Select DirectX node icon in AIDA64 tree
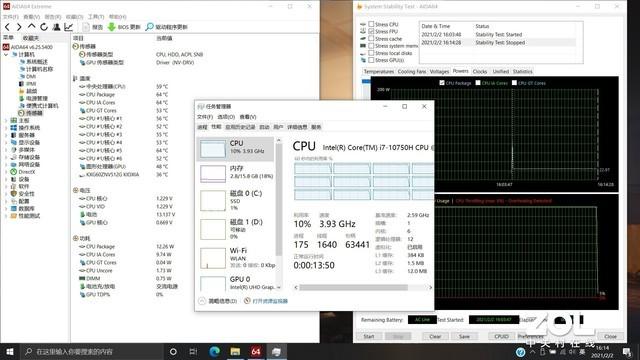 click(x=13, y=172)
